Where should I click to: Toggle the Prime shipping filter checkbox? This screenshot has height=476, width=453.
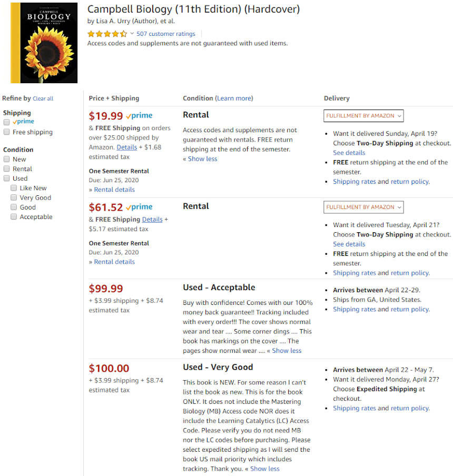click(x=6, y=122)
